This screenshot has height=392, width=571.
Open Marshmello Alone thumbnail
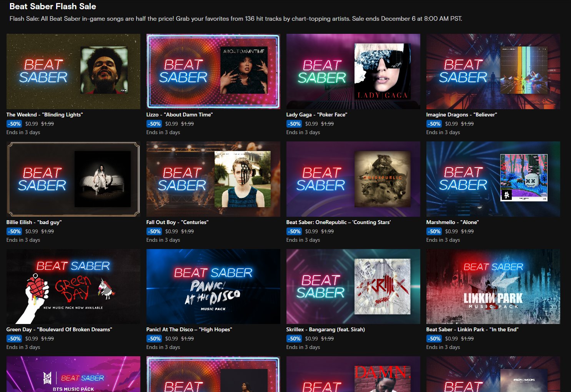pyautogui.click(x=493, y=179)
